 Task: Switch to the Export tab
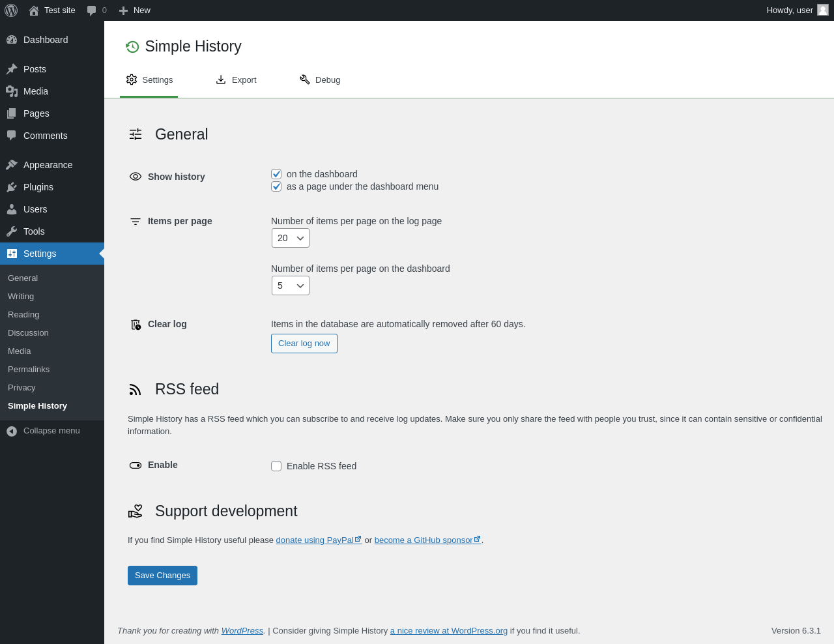coord(236,80)
